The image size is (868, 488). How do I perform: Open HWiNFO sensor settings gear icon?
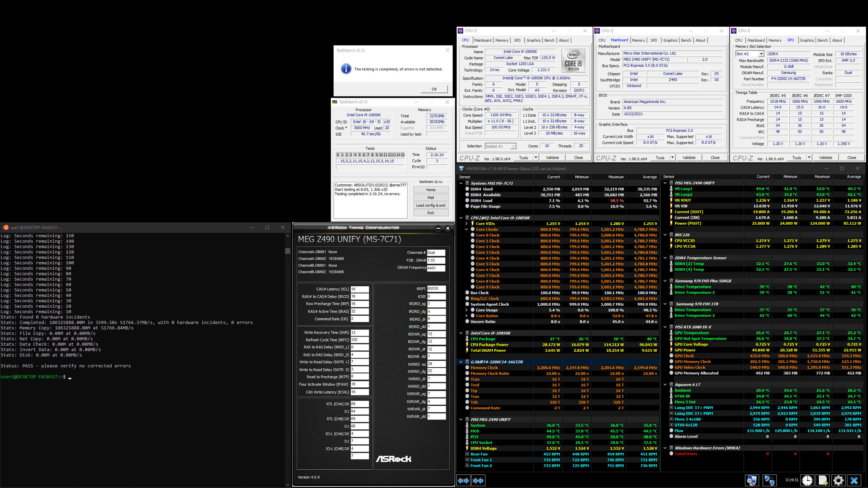[x=839, y=480]
